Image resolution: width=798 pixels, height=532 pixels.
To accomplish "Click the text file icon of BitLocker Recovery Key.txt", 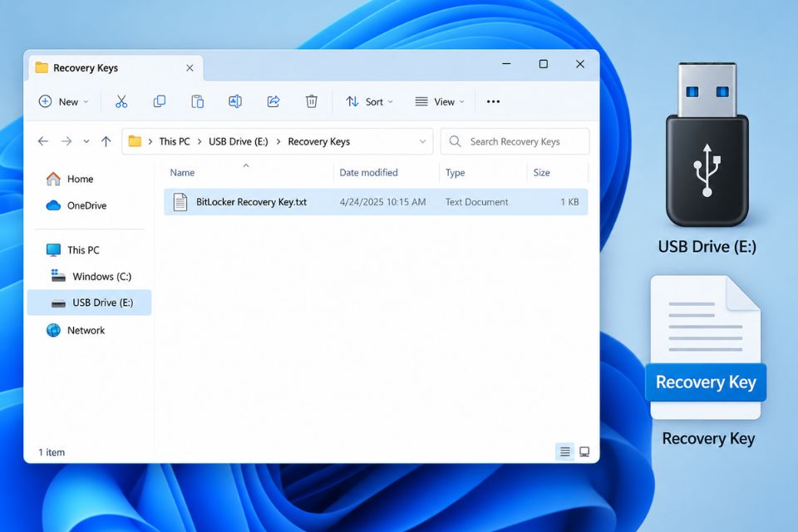I will pyautogui.click(x=180, y=202).
